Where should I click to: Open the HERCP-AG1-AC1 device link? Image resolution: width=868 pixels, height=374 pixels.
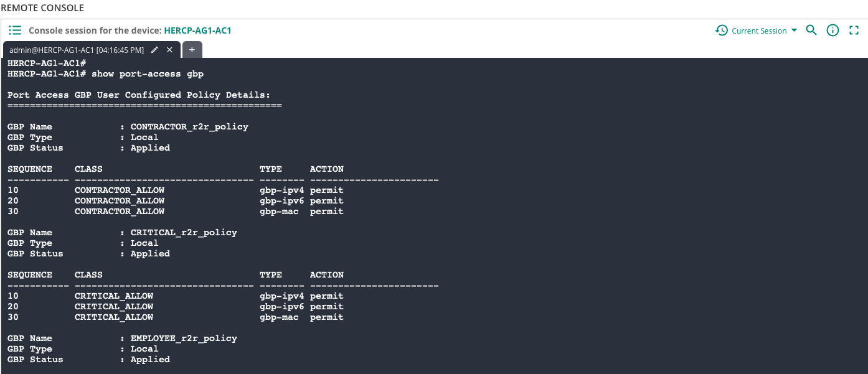[198, 30]
